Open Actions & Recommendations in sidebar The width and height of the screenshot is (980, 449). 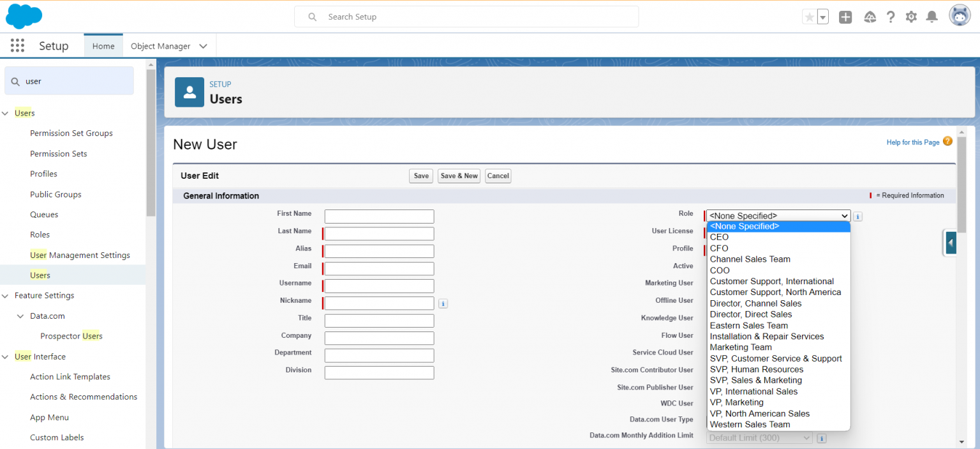[x=84, y=397]
